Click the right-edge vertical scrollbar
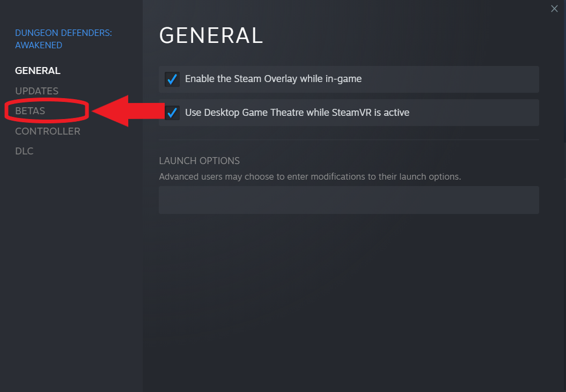 [x=564, y=72]
